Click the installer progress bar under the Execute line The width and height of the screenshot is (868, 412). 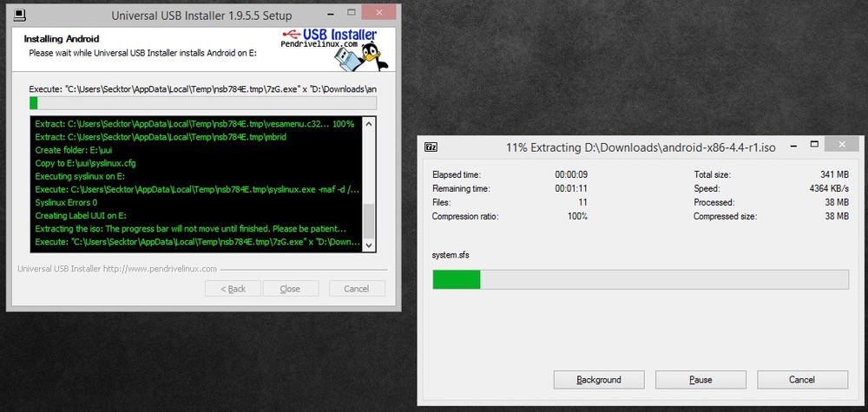click(203, 103)
